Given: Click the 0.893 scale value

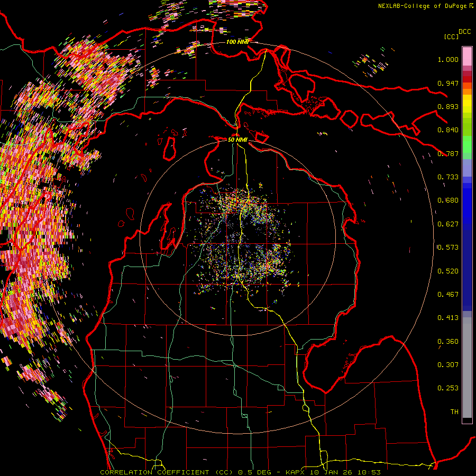Looking at the screenshot, I should 448,106.
